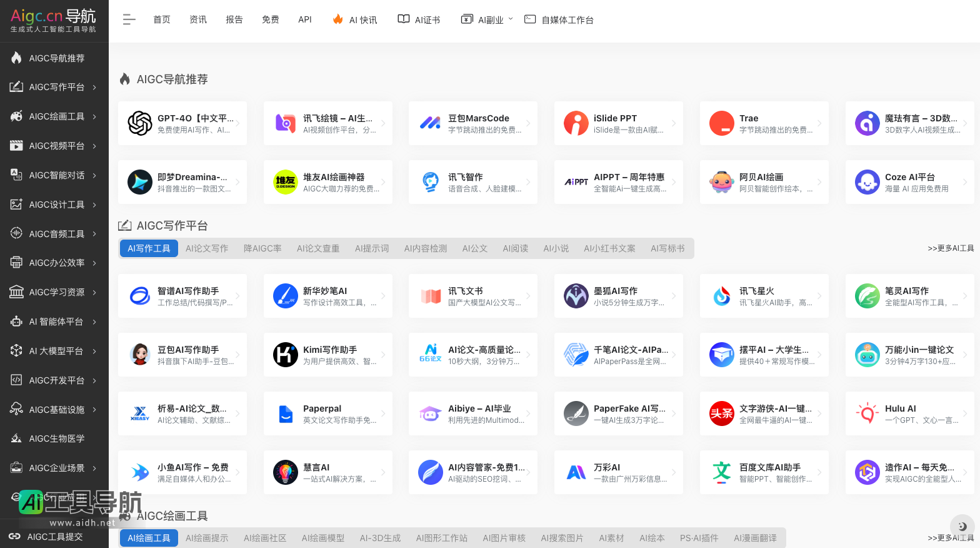The width and height of the screenshot is (980, 548).
Task: Open the Trae app icon
Action: tap(721, 123)
